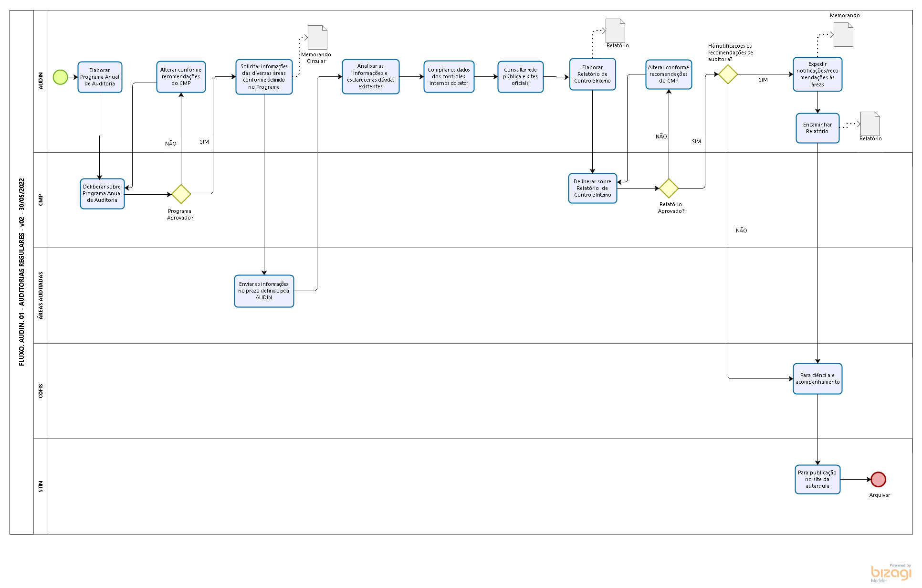Click the Bizagi Modeler logo
922x588 pixels.
(891, 573)
